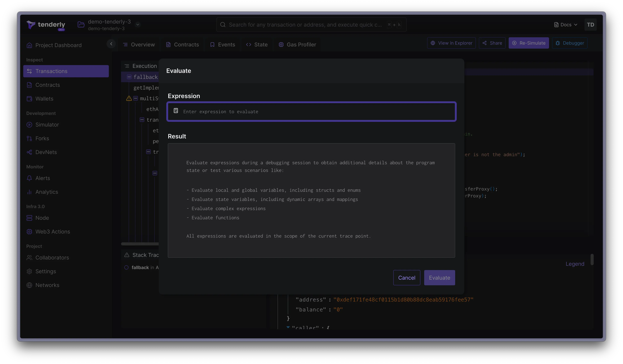Click the Expression input field
Viewport: 623px width, 364px height.
(x=311, y=112)
